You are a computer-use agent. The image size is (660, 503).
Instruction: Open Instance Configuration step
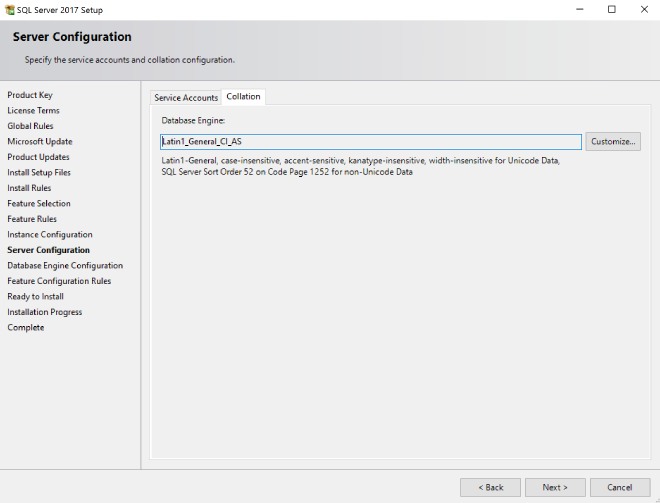[49, 235]
